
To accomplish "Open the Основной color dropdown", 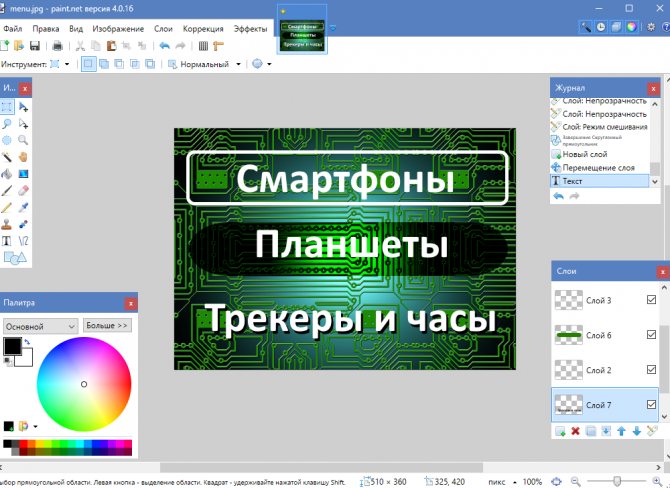I will (40, 326).
